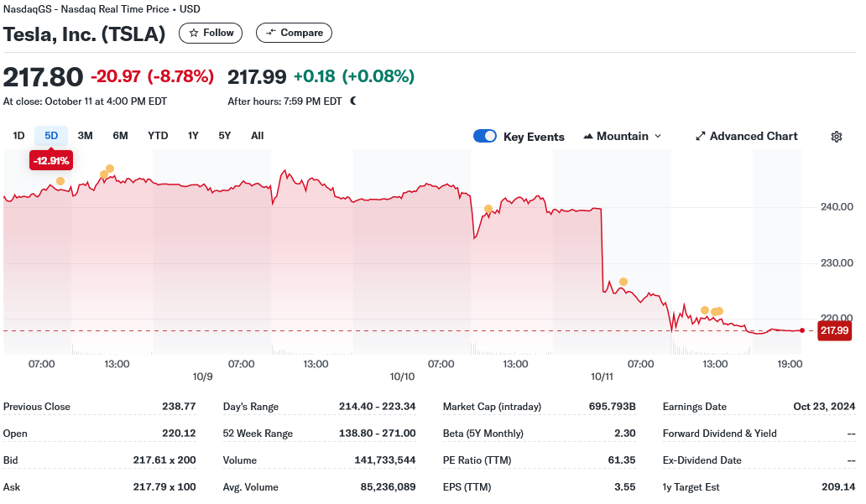Viewport: 866px width, 504px height.
Task: Click the 10/11 date label on chart axis
Action: pyautogui.click(x=602, y=377)
